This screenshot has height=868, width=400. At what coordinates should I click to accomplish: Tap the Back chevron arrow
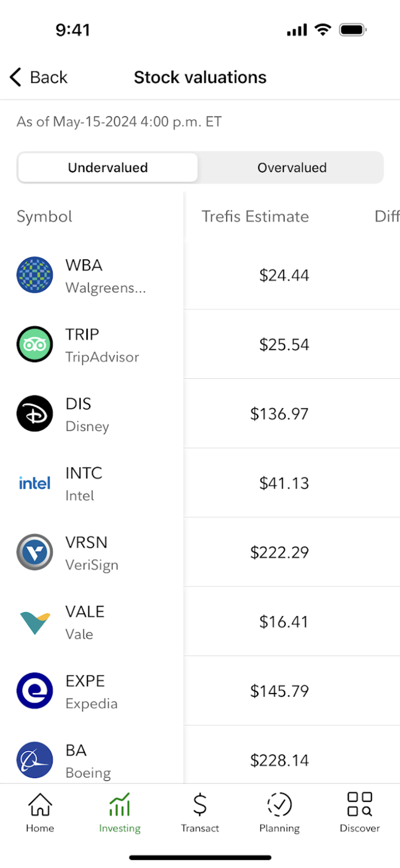pos(16,77)
